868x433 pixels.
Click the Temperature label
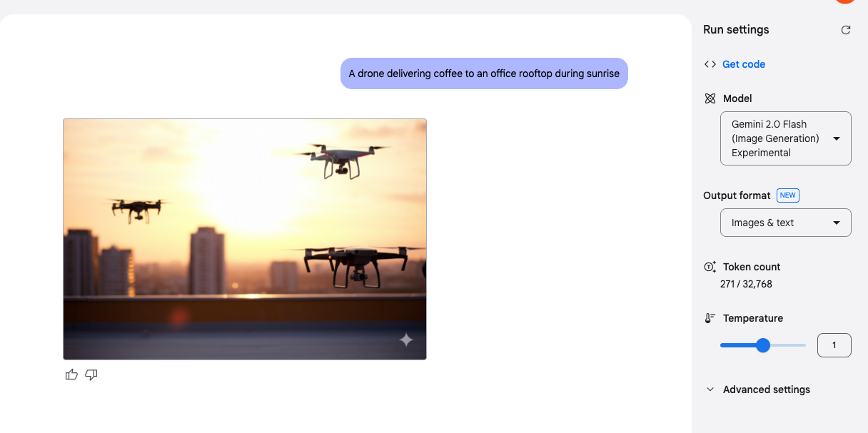pyautogui.click(x=753, y=318)
